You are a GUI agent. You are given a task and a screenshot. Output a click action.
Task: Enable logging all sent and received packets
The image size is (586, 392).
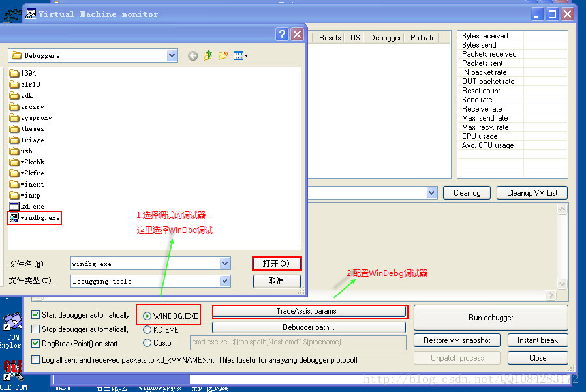pyautogui.click(x=35, y=360)
